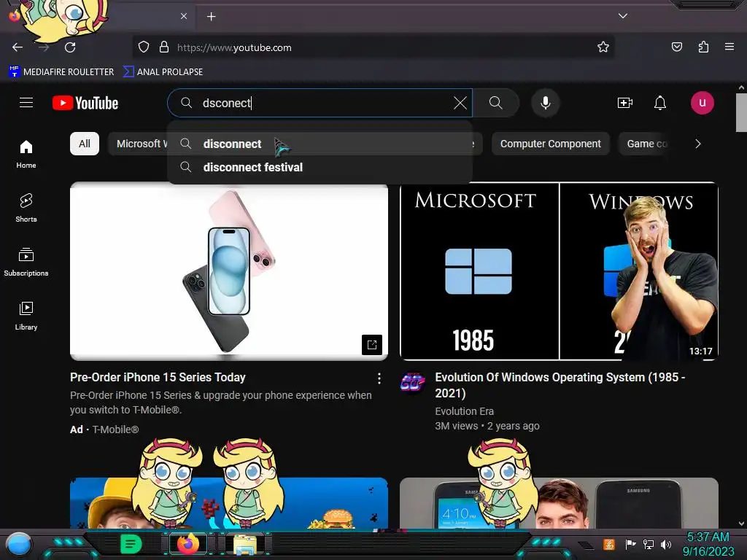
Task: Select the Microsoft filter chip
Action: 138,144
